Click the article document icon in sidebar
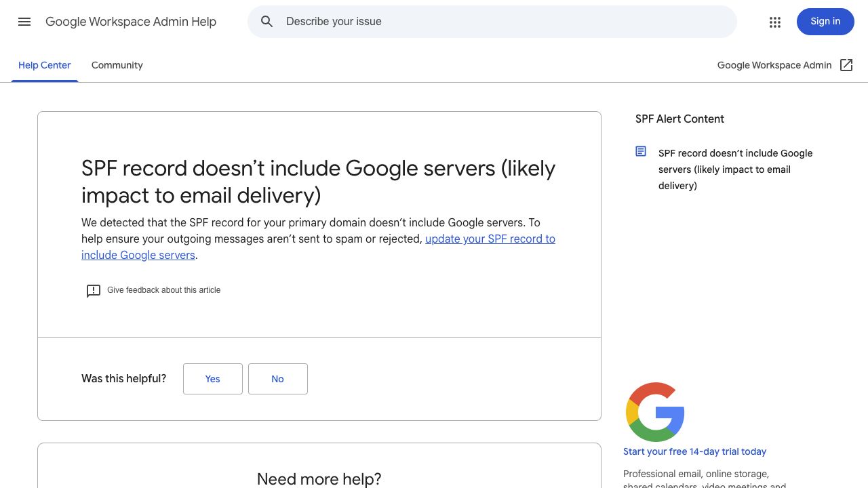This screenshot has height=488, width=868. click(641, 151)
